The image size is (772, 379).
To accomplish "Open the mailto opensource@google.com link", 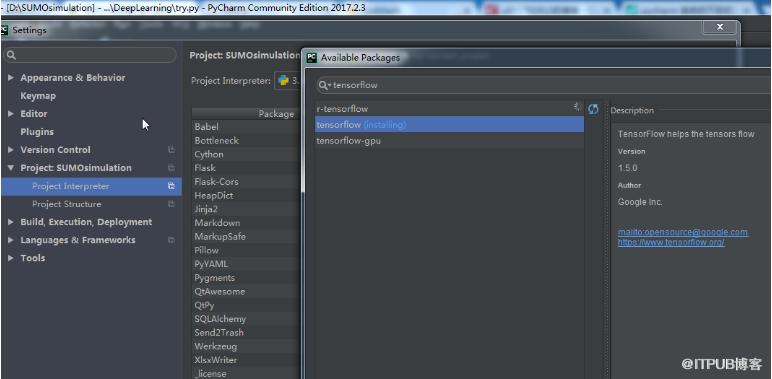I will coord(682,232).
